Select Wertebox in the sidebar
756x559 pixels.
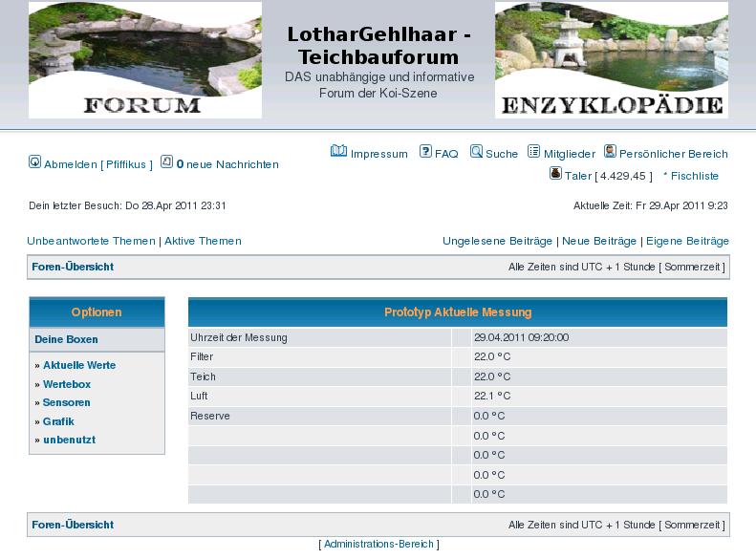pos(67,384)
